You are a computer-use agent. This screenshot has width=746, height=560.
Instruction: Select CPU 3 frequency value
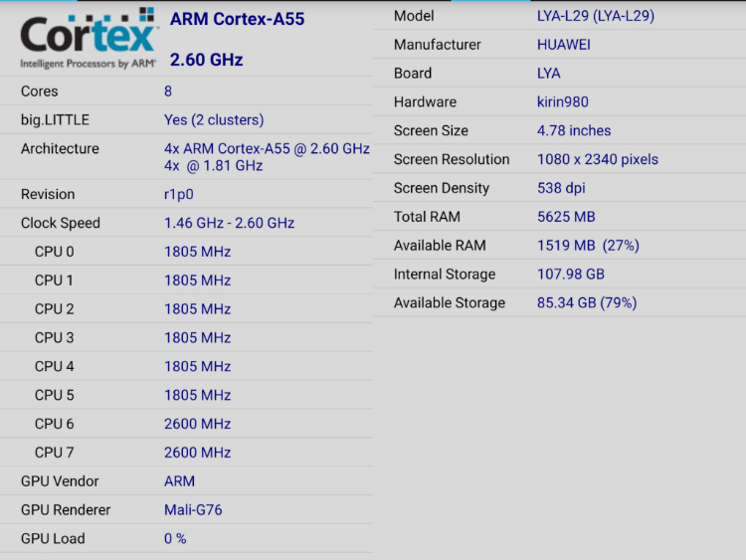click(x=197, y=337)
